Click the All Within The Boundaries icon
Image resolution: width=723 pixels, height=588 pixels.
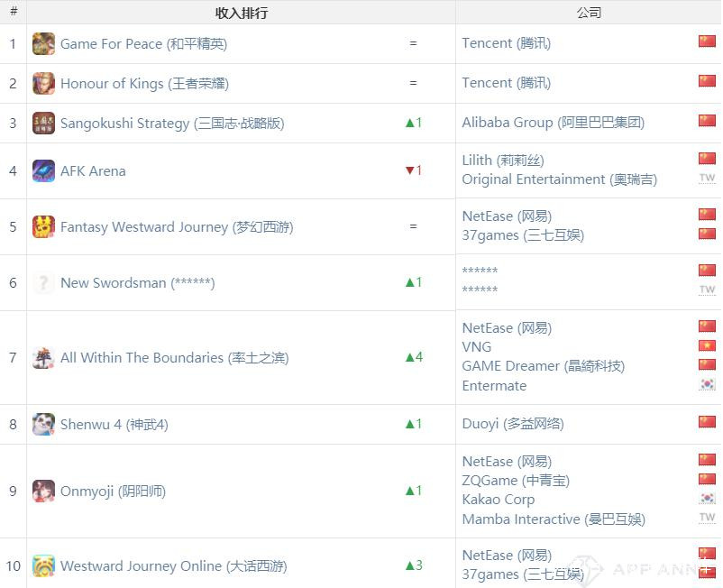point(43,358)
